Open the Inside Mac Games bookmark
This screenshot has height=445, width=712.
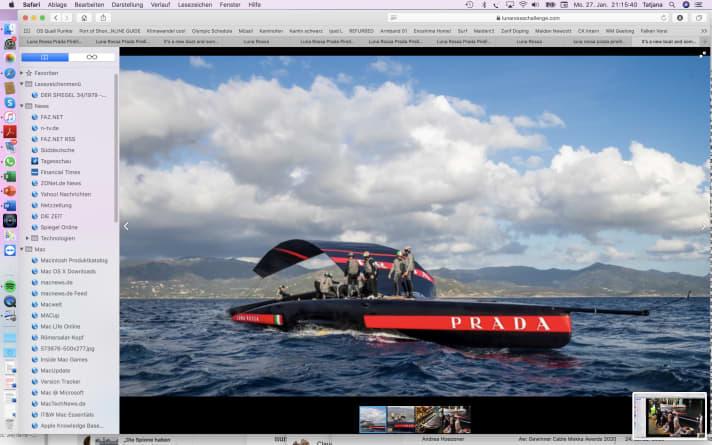(x=59, y=359)
